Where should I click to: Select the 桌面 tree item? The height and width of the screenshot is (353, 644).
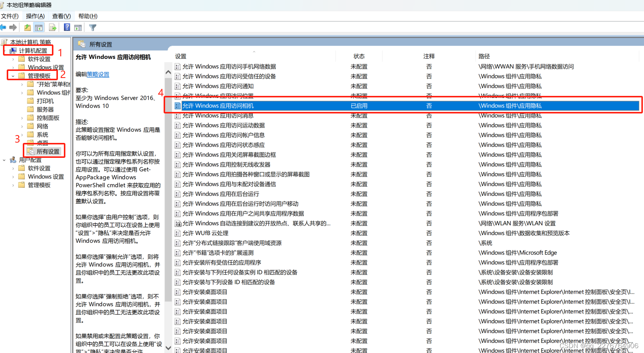42,143
